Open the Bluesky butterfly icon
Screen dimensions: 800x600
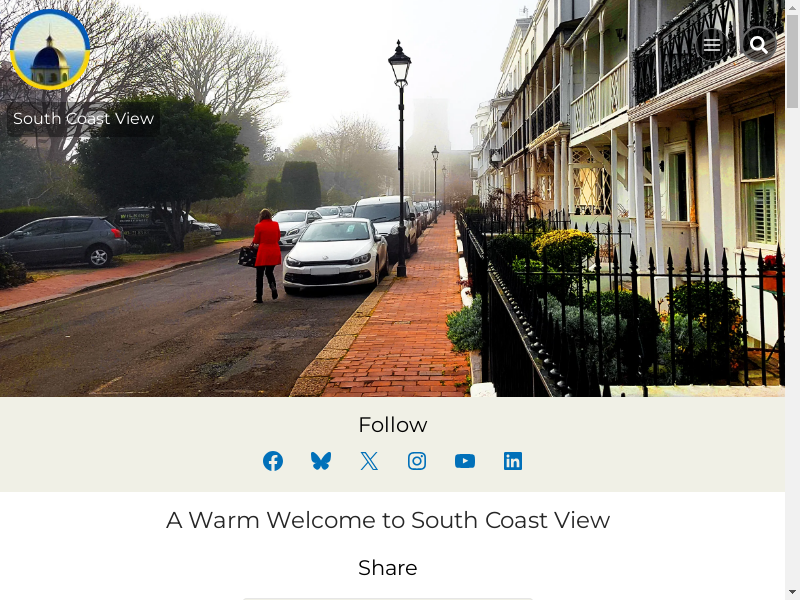tap(321, 461)
